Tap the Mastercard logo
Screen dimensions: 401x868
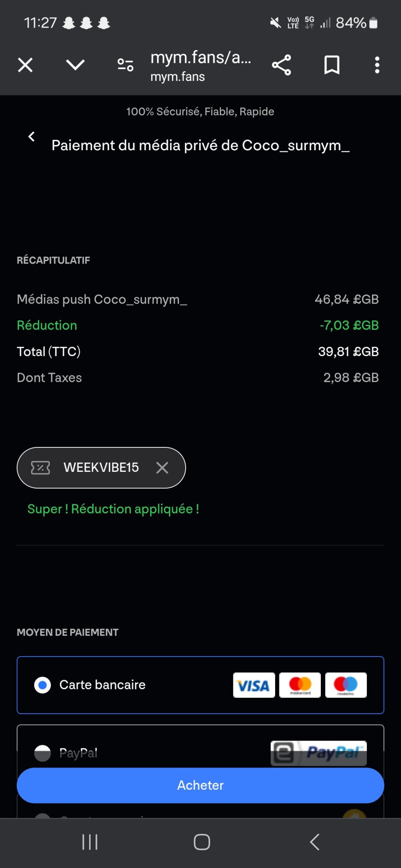(300, 685)
